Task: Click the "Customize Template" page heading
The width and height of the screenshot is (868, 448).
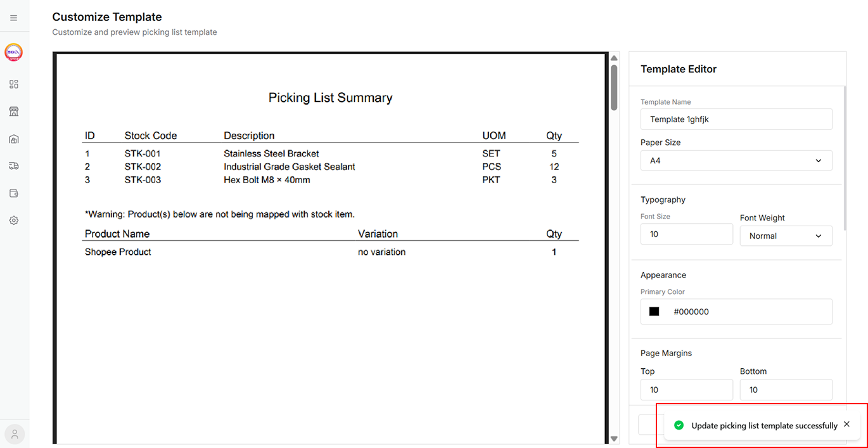Action: click(107, 17)
